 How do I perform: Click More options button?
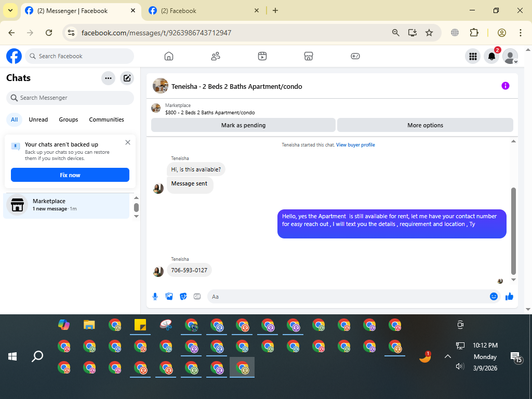pos(425,125)
